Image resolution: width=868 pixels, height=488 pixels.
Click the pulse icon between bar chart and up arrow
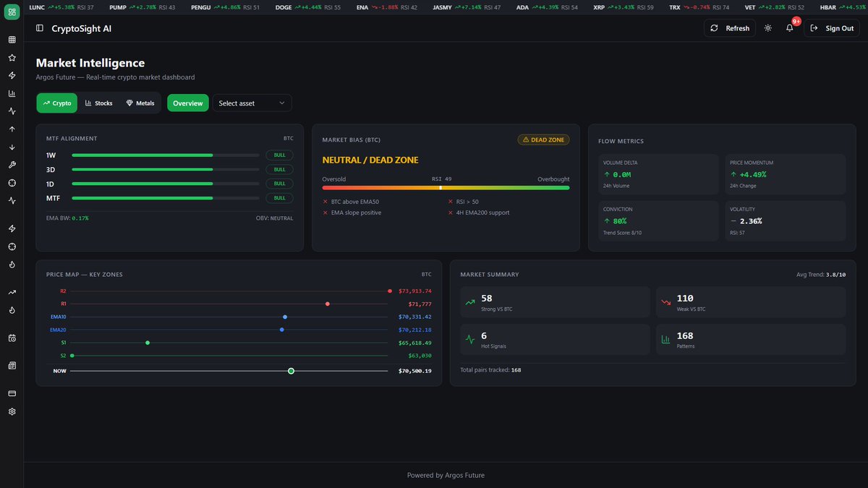pyautogui.click(x=12, y=111)
